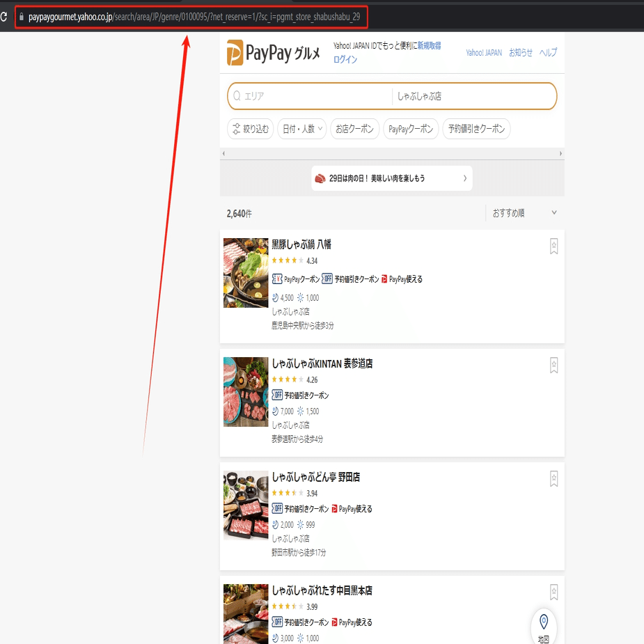Viewport: 644px width, 644px height.
Task: Open the おすすめ順 sort dropdown
Action: pos(525,213)
